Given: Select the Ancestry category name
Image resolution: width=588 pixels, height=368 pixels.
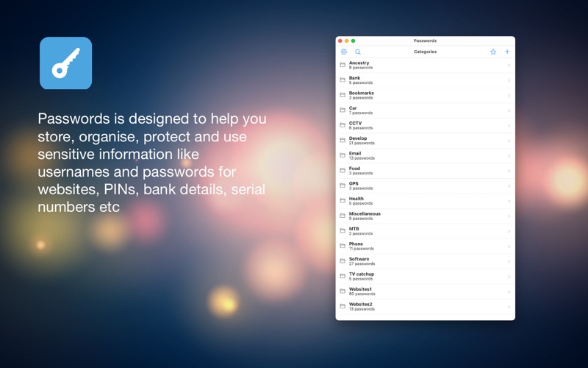Looking at the screenshot, I should 359,63.
